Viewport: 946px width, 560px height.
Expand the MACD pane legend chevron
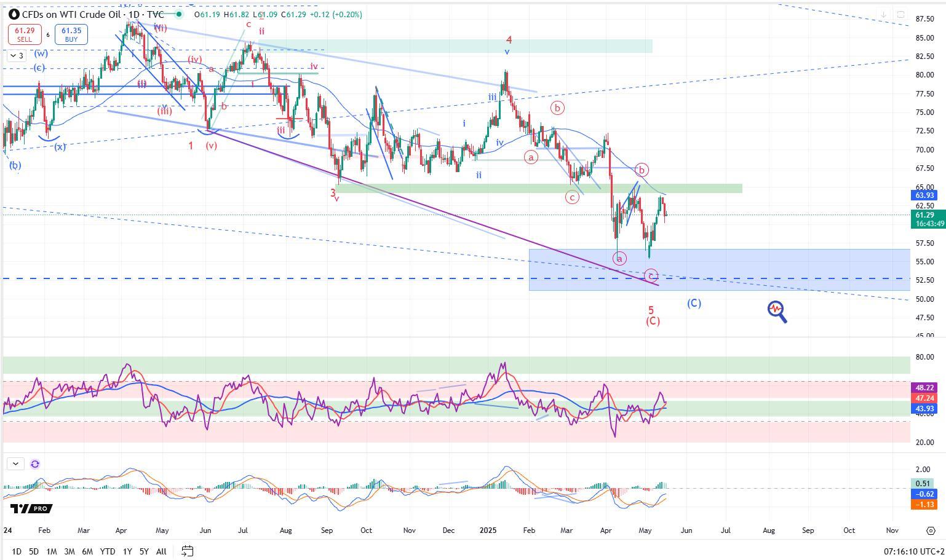[15, 464]
